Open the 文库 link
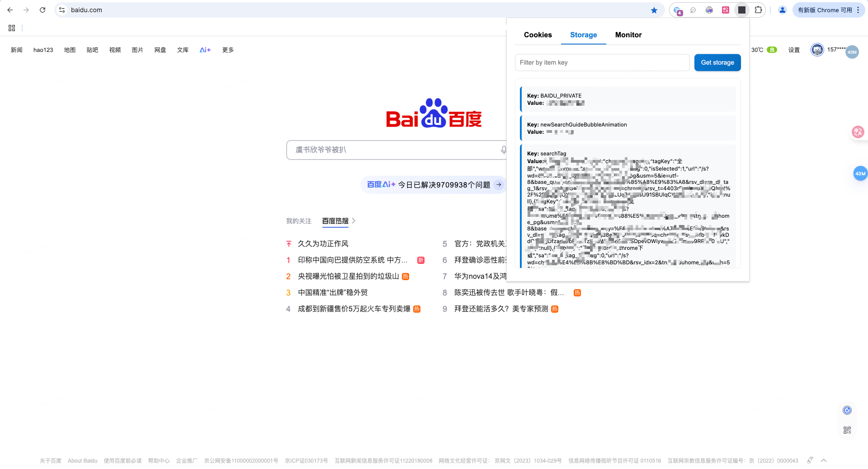868x469 pixels. click(183, 50)
